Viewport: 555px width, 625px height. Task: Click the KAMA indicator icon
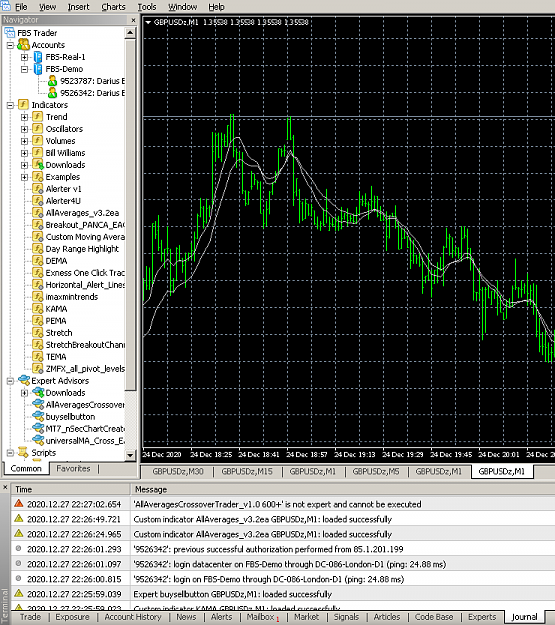37,309
